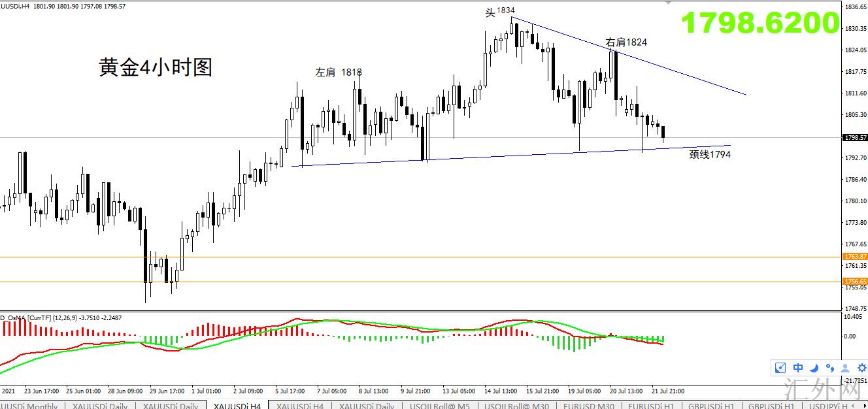The height and width of the screenshot is (409, 868).
Task: Click the 颈线1794 neckline text label
Action: tap(710, 155)
